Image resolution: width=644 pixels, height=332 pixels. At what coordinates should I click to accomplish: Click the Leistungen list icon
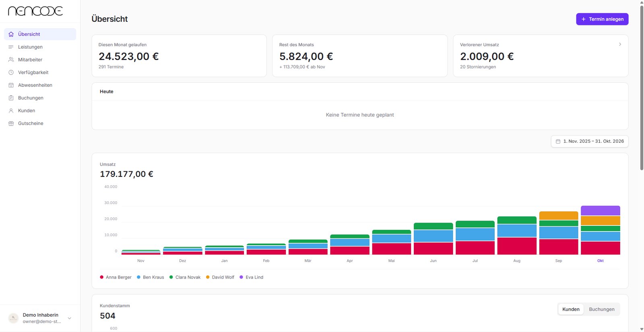coord(11,47)
